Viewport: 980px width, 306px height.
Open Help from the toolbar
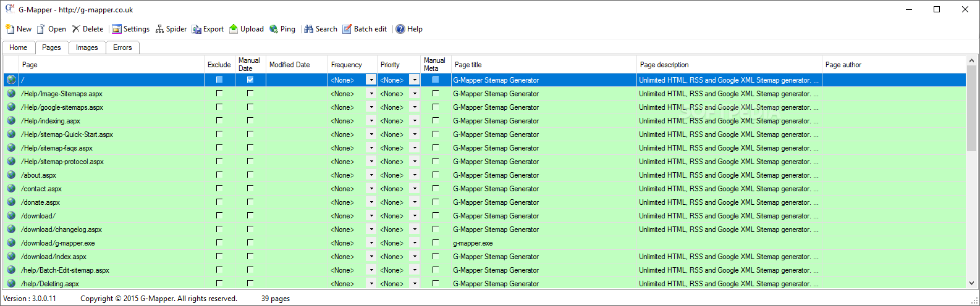click(x=400, y=29)
